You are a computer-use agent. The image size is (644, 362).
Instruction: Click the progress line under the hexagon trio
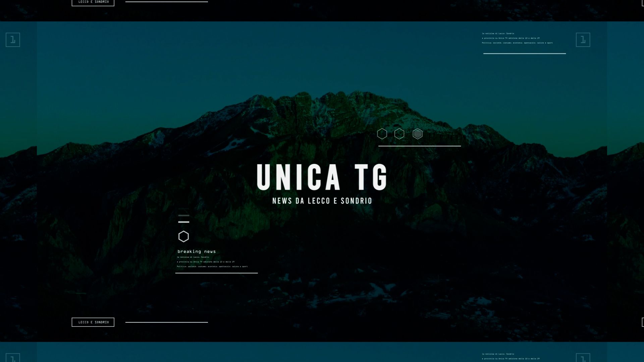point(419,146)
